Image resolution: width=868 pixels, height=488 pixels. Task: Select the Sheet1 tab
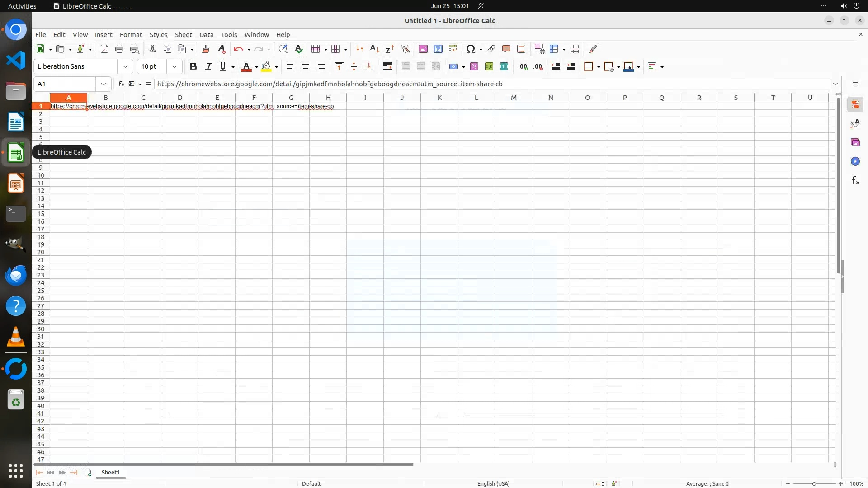point(110,472)
